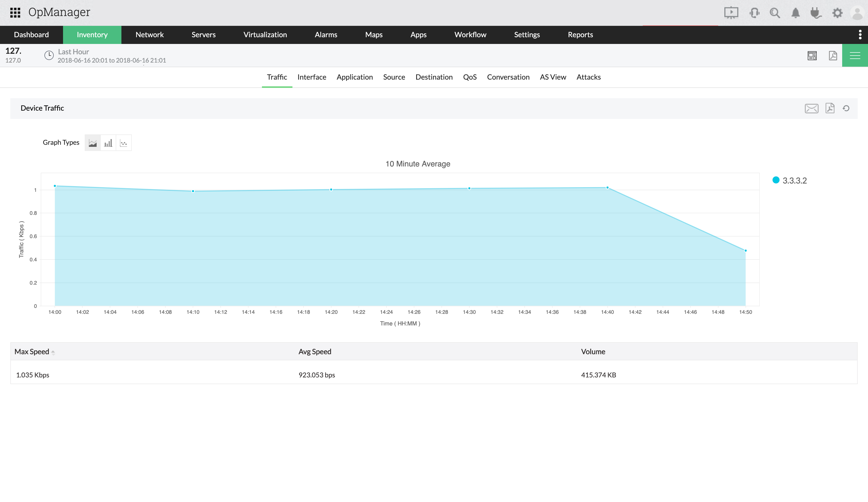Refresh the Device Traffic widget
Viewport: 868px width, 502px height.
pos(846,108)
